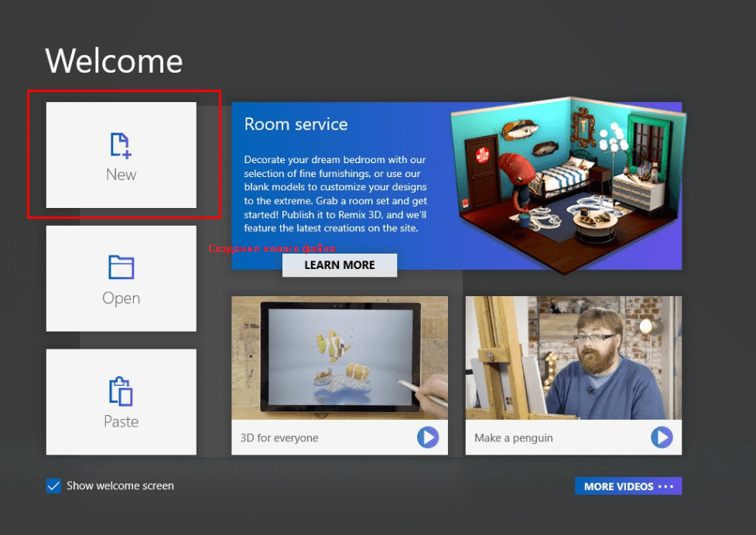Click the Make a penguin caption
This screenshot has width=756, height=535.
click(x=514, y=438)
